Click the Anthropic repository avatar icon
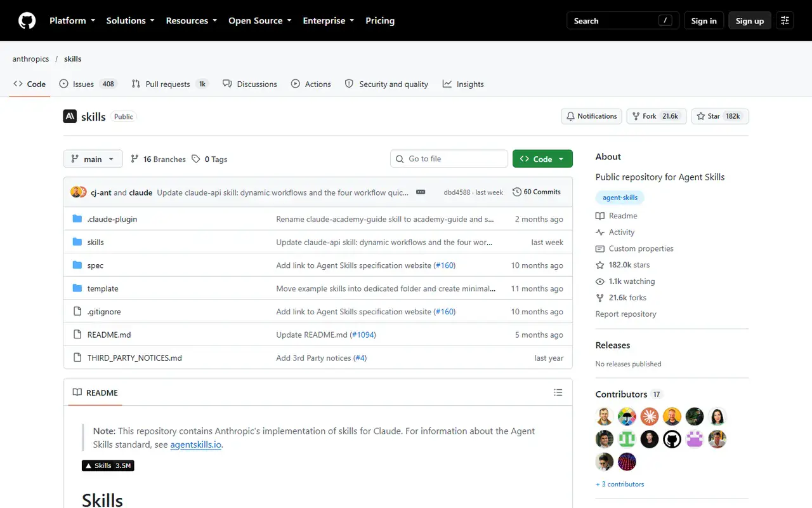Image resolution: width=812 pixels, height=508 pixels. [x=70, y=116]
